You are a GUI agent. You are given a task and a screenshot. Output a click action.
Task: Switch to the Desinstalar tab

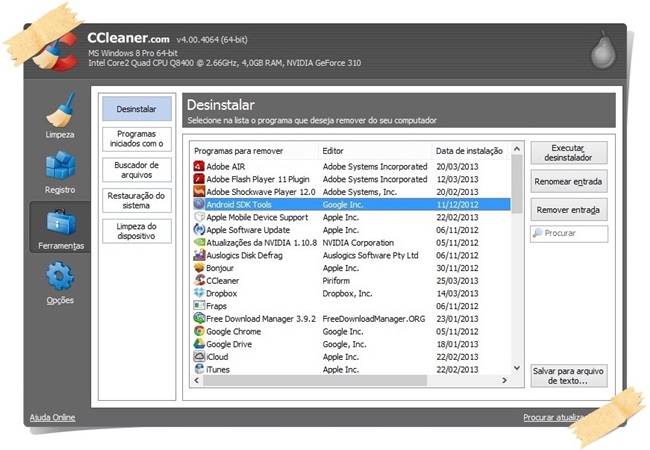[137, 109]
